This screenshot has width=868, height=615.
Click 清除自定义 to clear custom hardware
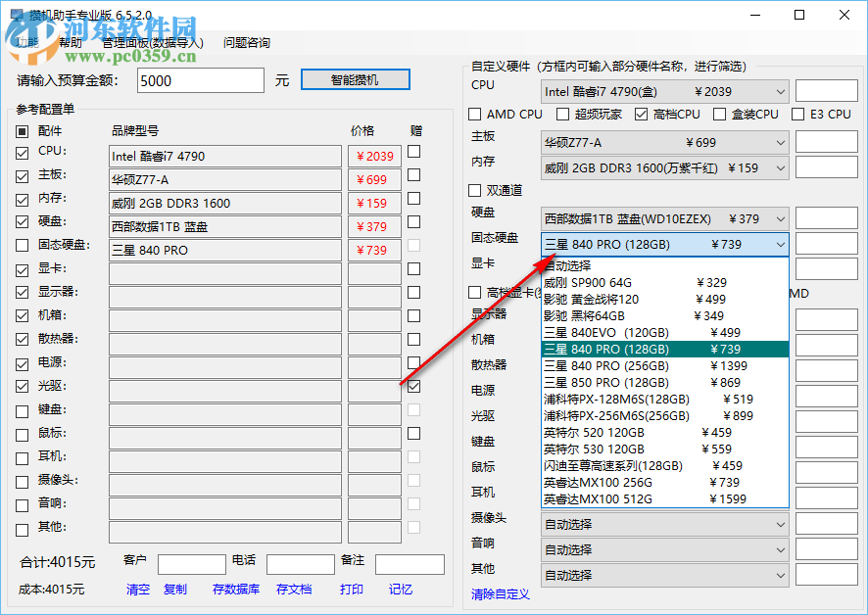tap(500, 594)
